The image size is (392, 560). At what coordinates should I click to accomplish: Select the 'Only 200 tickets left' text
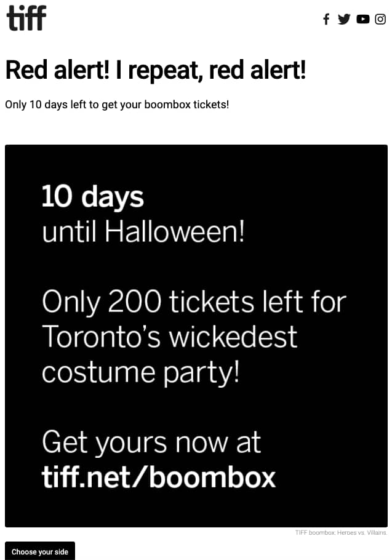click(x=194, y=302)
